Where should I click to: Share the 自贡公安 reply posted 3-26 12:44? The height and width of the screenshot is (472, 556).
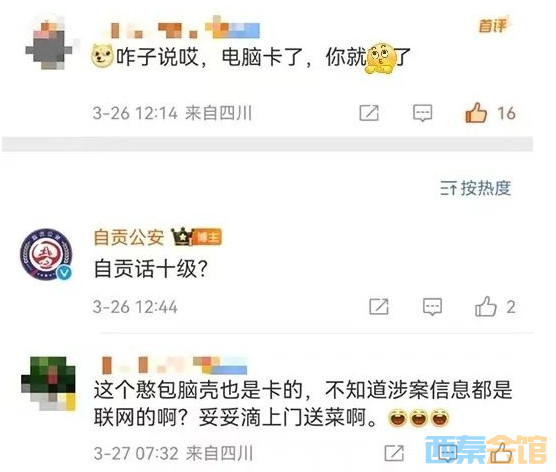(379, 307)
